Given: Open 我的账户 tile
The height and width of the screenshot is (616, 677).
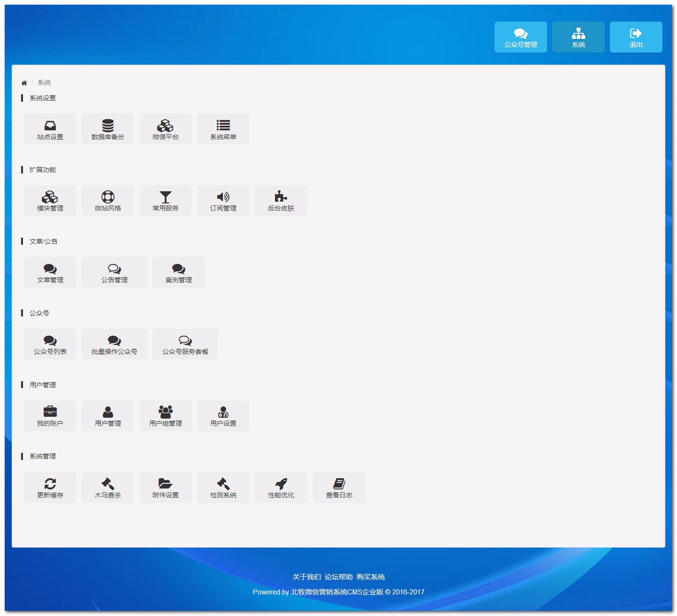Looking at the screenshot, I should pos(50,416).
